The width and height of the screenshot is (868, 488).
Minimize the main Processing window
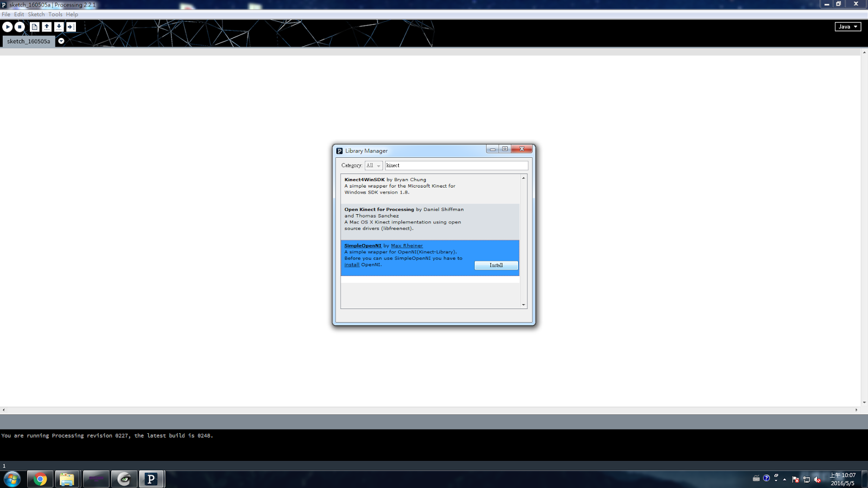coord(827,4)
